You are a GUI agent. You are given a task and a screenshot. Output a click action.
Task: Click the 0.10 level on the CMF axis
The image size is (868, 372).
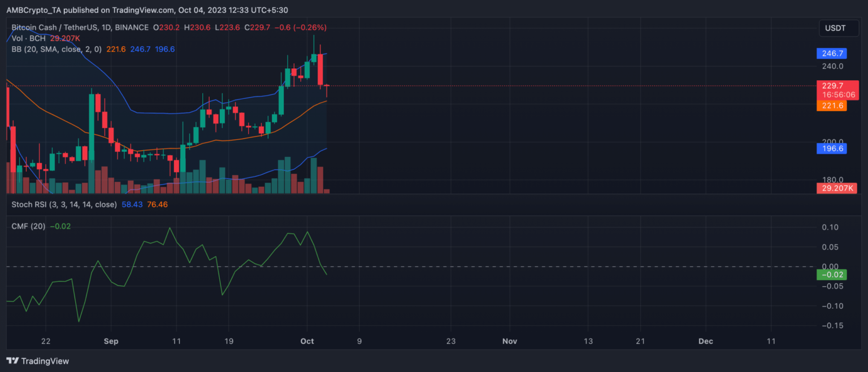click(830, 227)
